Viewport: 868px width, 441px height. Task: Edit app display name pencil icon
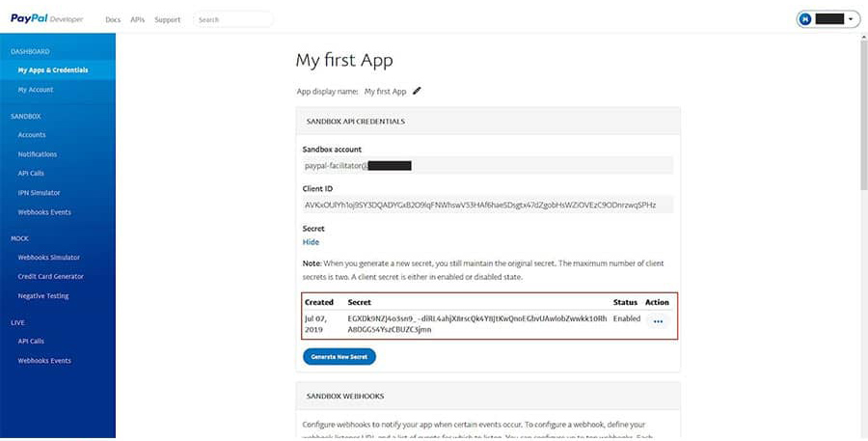pyautogui.click(x=417, y=91)
